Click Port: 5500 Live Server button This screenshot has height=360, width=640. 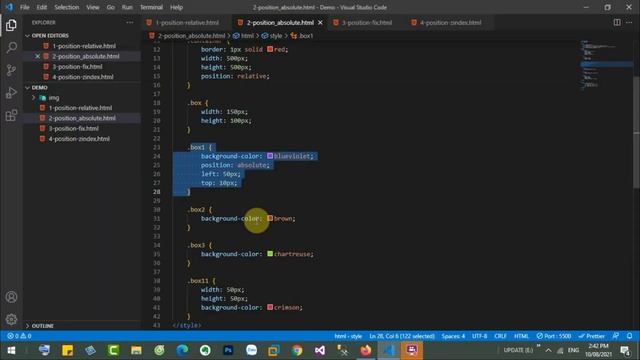tap(554, 336)
